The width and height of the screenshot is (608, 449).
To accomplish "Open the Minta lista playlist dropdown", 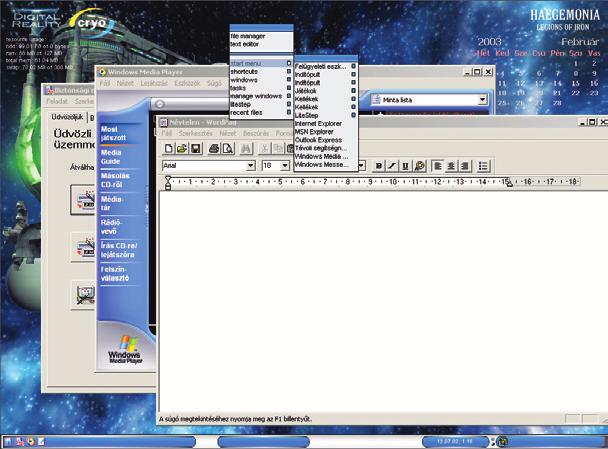I will (482, 100).
